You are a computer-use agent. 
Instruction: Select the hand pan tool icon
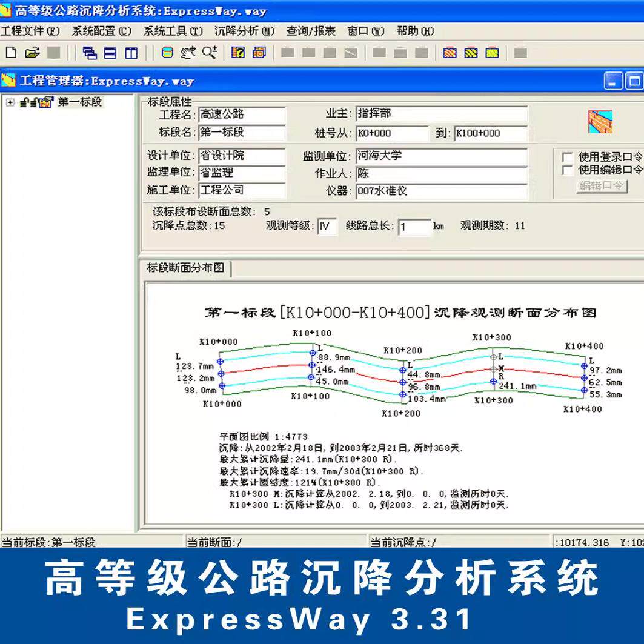188,53
